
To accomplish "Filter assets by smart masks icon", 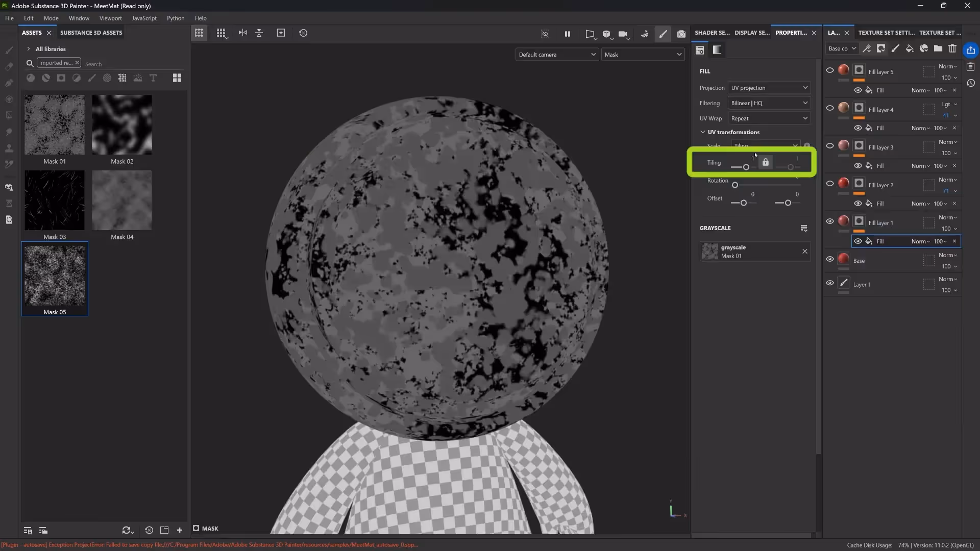I will pyautogui.click(x=61, y=78).
